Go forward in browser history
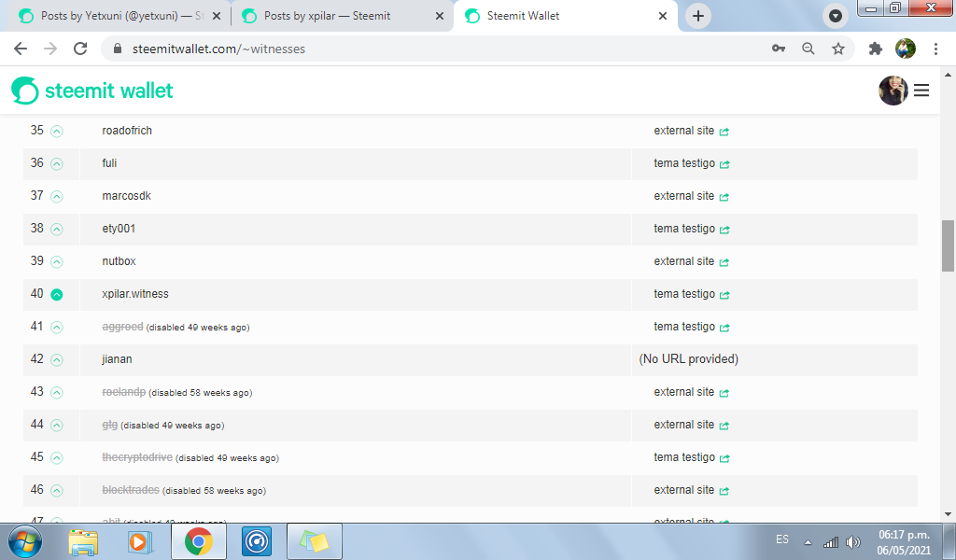 [50, 49]
